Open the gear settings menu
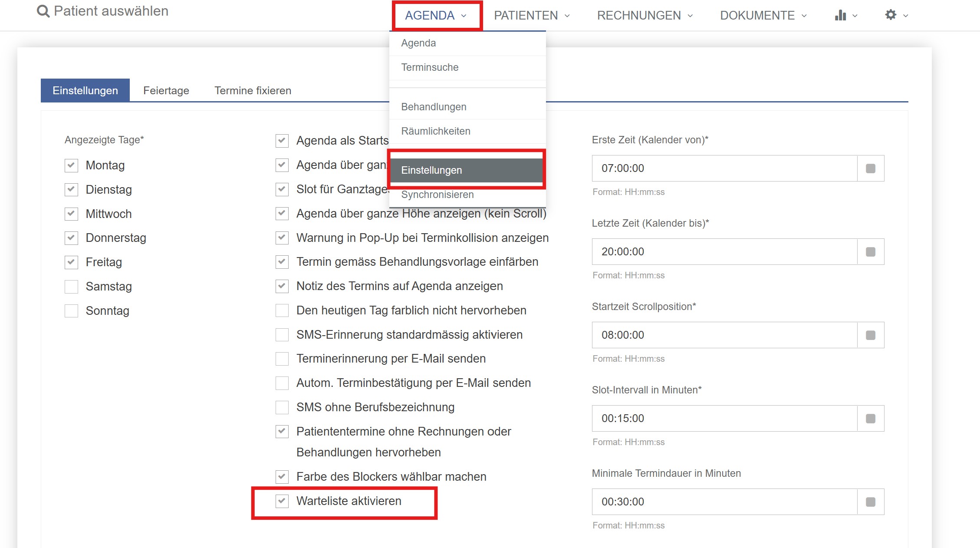 click(896, 15)
